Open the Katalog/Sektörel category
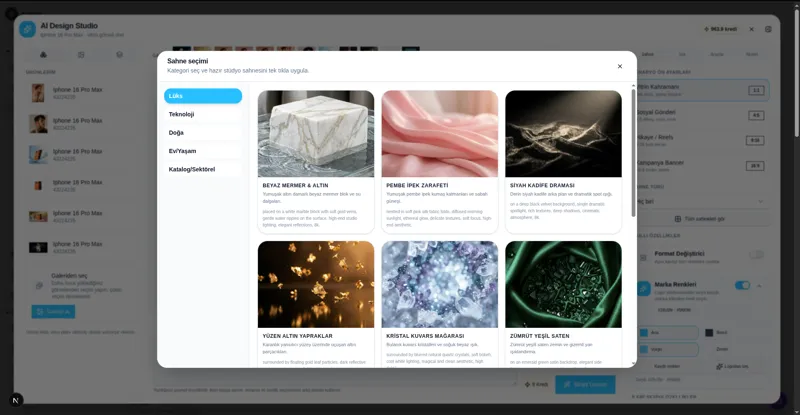The width and height of the screenshot is (800, 415). coord(203,169)
